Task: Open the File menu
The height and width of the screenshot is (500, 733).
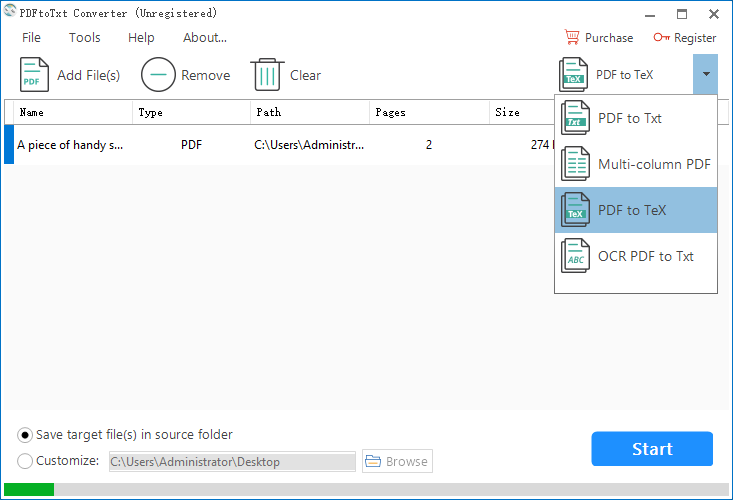Action: (x=31, y=37)
